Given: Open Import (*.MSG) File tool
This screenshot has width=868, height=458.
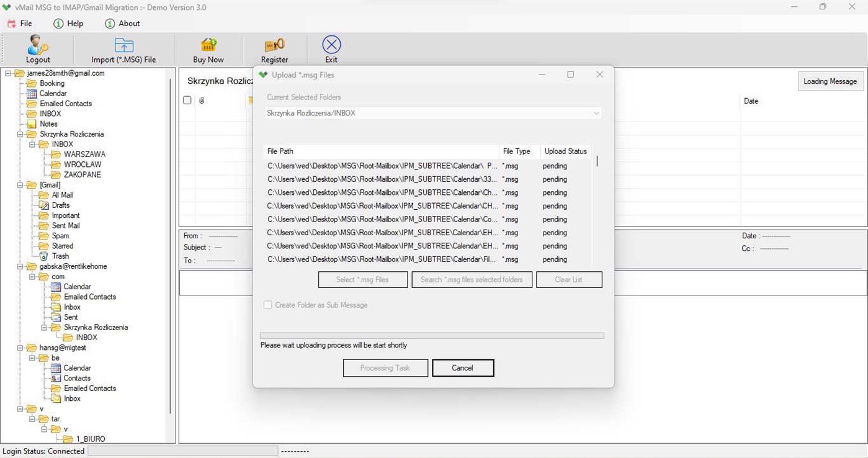Looking at the screenshot, I should 123,50.
